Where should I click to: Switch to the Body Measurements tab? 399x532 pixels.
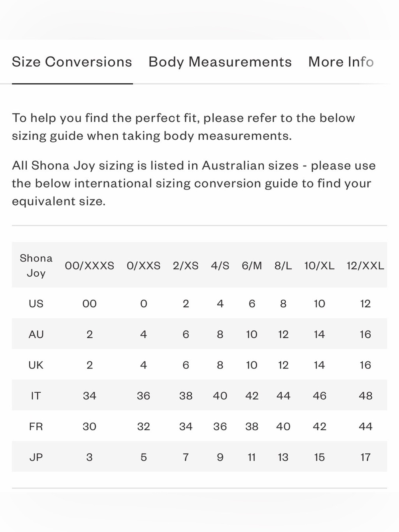tap(220, 62)
